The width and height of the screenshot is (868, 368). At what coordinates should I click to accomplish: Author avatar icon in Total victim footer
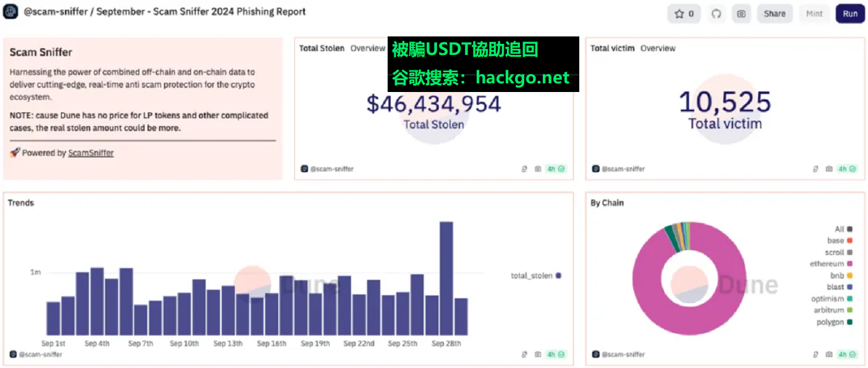595,169
